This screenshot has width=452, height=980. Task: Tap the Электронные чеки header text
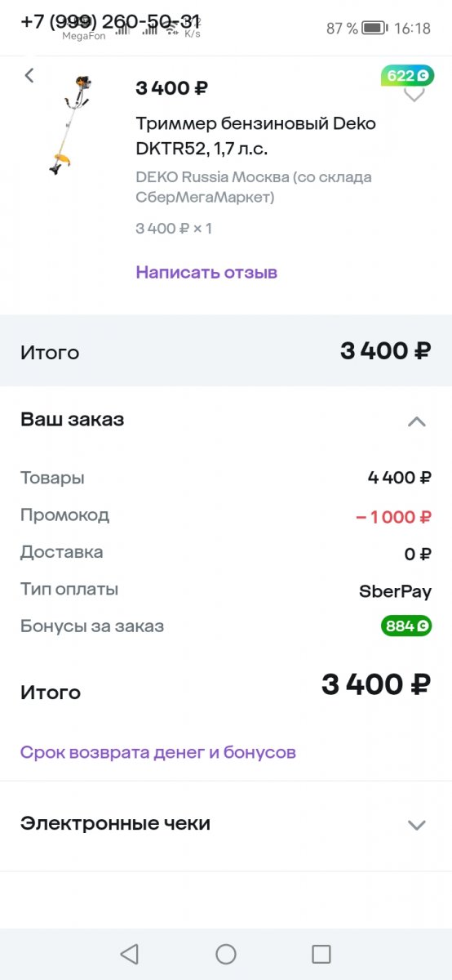115,823
